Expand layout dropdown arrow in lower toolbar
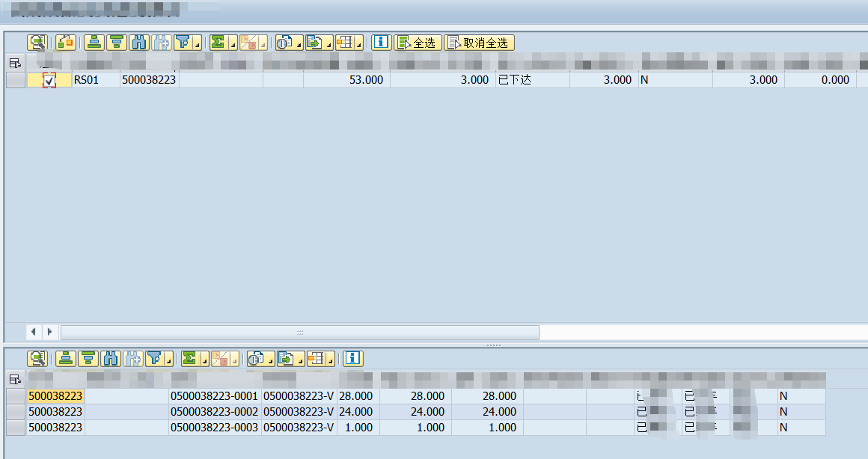The width and height of the screenshot is (868, 459). tap(330, 360)
